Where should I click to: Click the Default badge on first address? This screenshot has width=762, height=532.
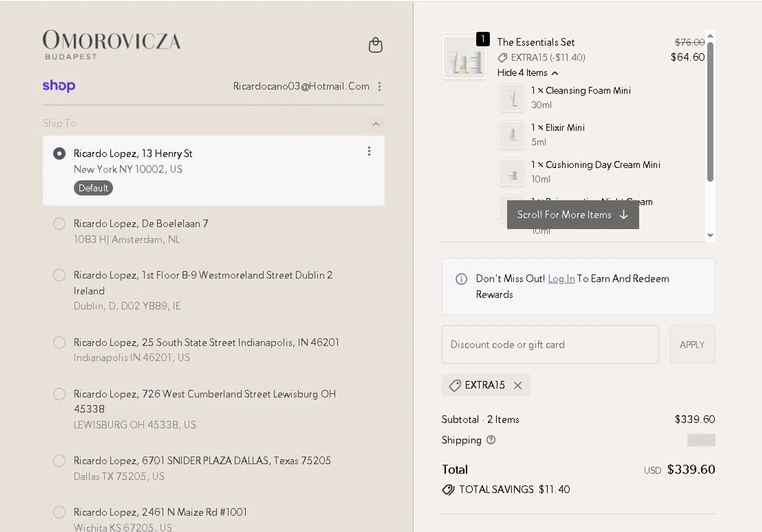(93, 188)
